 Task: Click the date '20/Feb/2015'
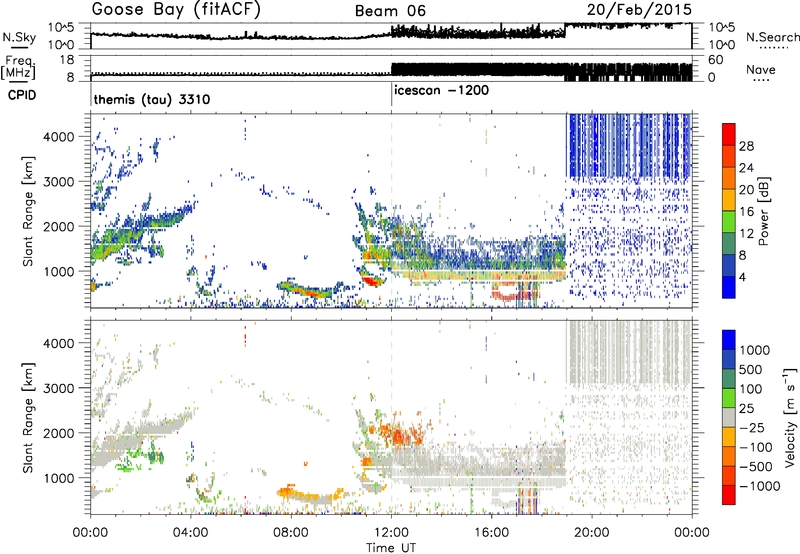tap(639, 9)
